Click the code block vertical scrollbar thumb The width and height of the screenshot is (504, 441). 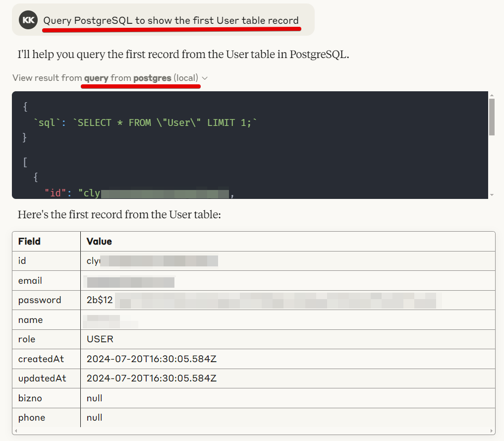[x=492, y=117]
